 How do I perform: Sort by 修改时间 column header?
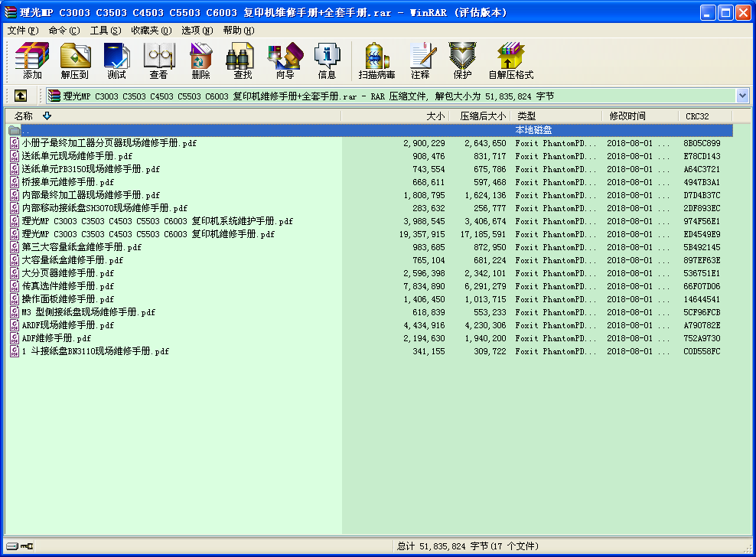[640, 116]
